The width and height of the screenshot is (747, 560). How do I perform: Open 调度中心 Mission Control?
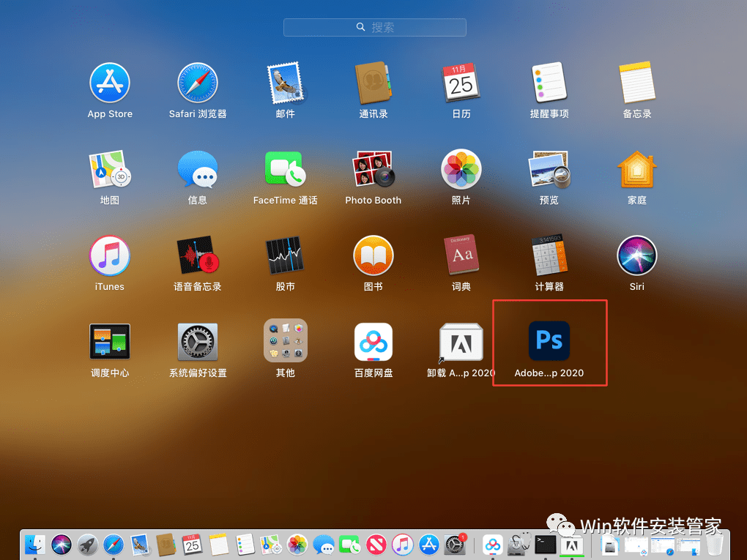[110, 342]
